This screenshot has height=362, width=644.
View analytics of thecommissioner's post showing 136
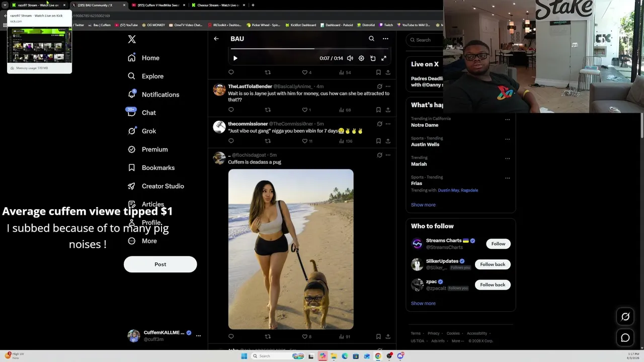click(345, 141)
